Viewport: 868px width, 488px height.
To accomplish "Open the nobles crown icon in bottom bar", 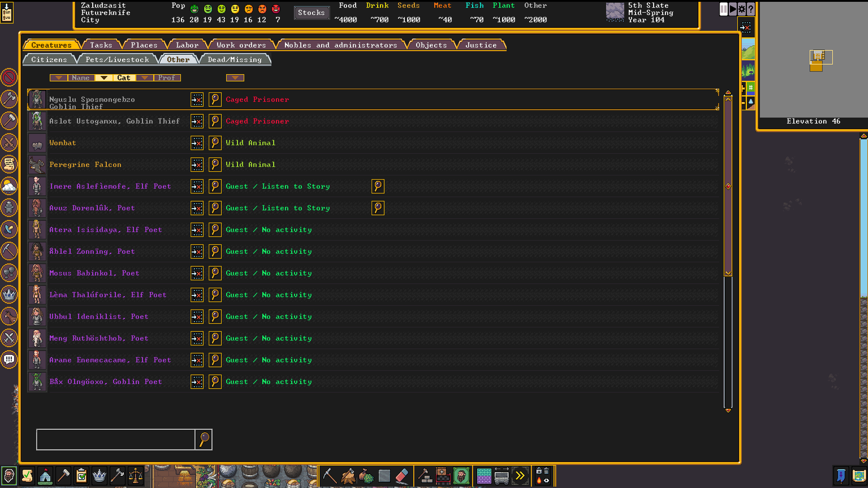I will coord(100,476).
